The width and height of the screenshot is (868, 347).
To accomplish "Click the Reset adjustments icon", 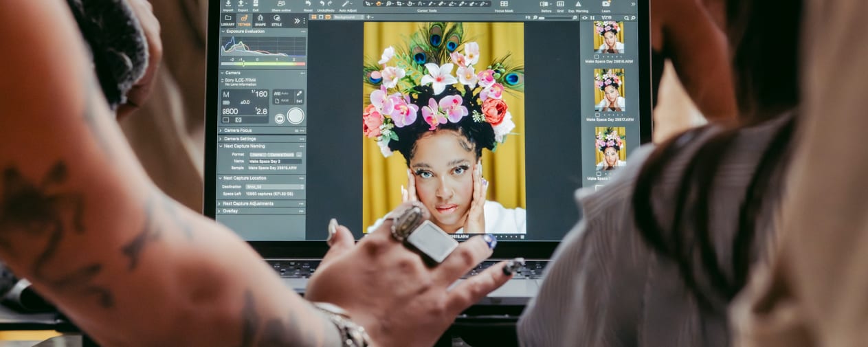I will 308,3.
